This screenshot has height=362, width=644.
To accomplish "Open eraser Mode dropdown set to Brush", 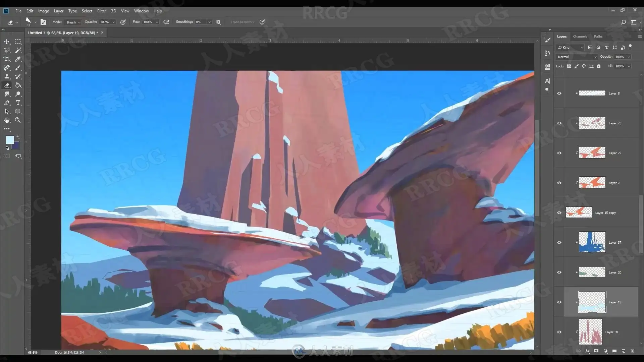I will point(73,22).
